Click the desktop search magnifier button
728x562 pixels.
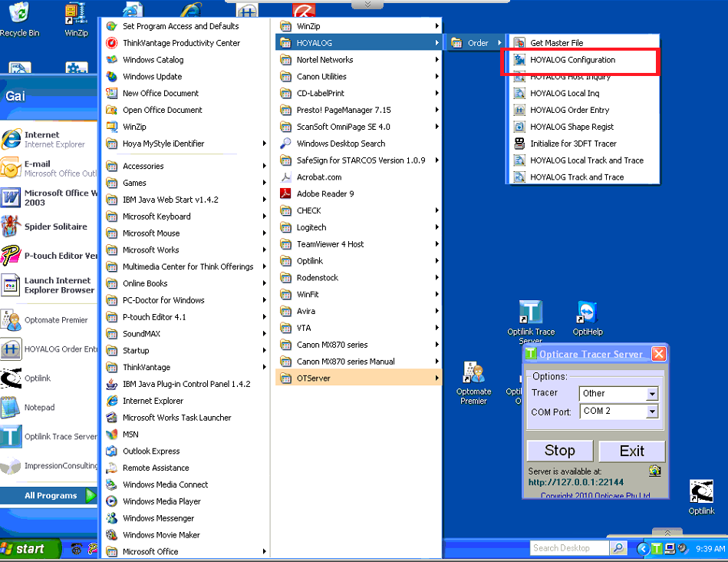coord(618,548)
